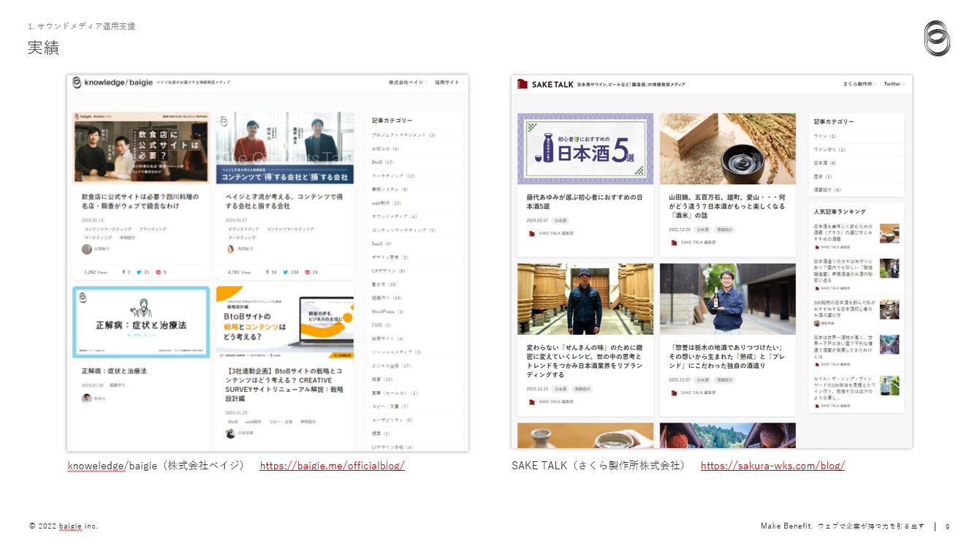Click title 山田錦、五百万石、雄町、愛山
Screen dimensions: 980x549
click(x=727, y=206)
